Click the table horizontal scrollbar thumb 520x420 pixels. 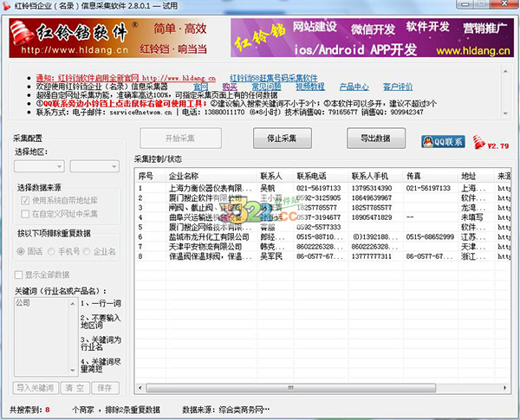(290, 387)
